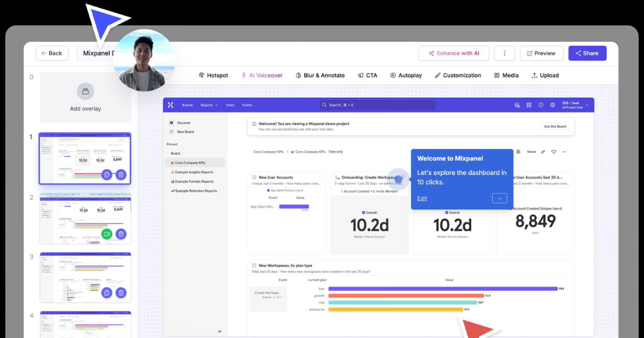Screen dimensions: 644x338
Task: Select slide 1 thumbnail
Action: [85, 158]
